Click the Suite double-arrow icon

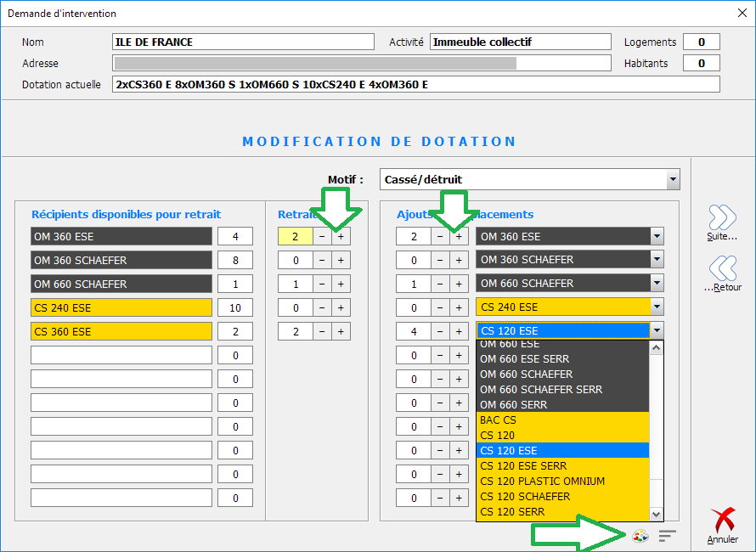tap(722, 217)
